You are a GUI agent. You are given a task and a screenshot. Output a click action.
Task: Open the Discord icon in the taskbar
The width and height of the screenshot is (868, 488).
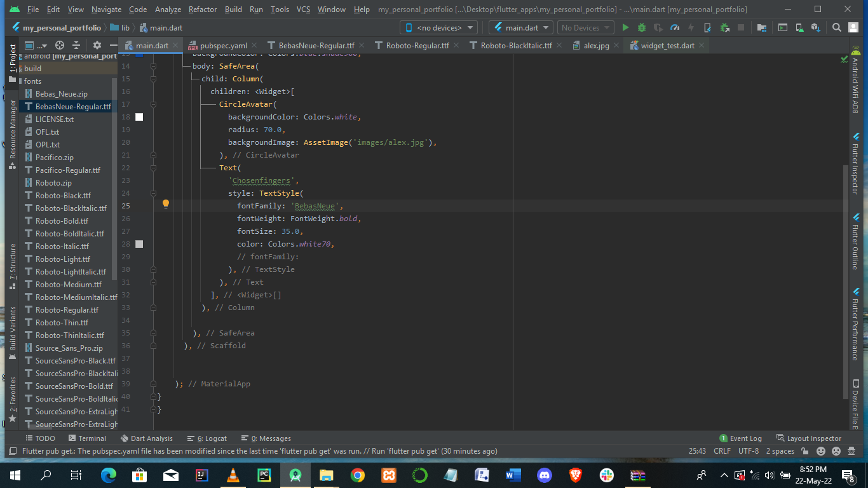coord(545,475)
